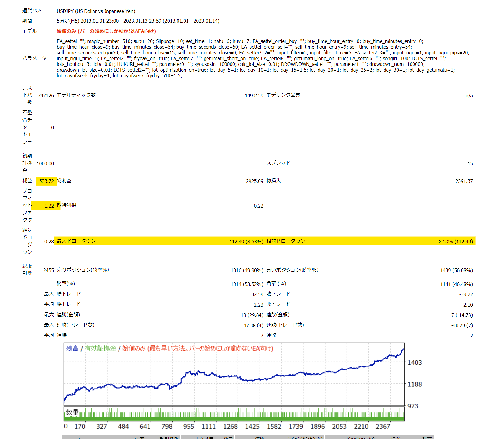Click max consecutive losses 7 (-14.73)
This screenshot has height=439, width=504.
(462, 315)
